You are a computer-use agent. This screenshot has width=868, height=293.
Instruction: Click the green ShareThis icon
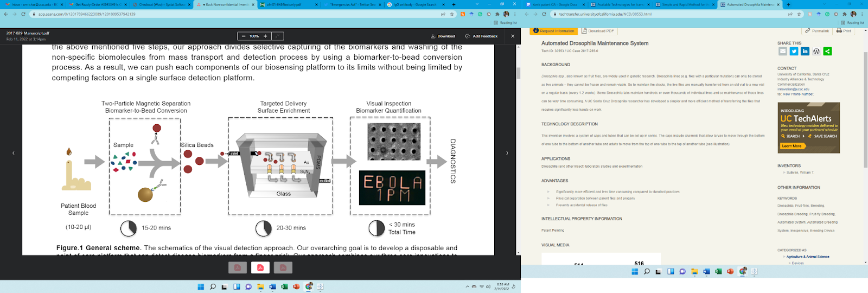(827, 51)
